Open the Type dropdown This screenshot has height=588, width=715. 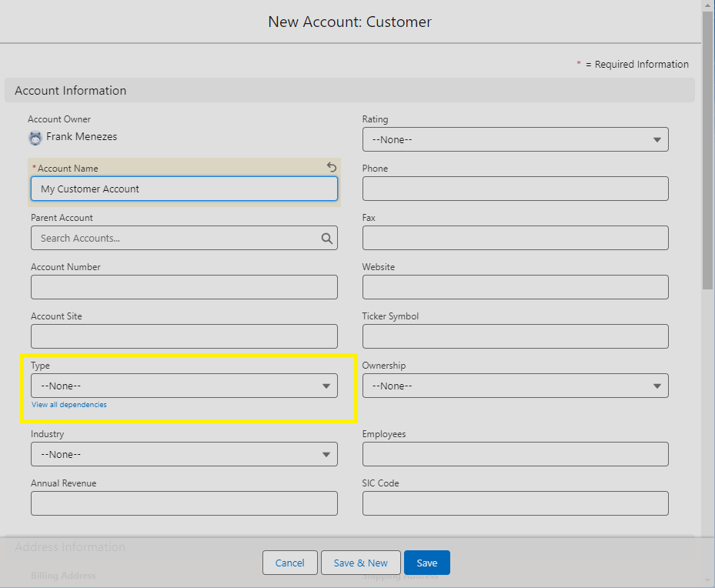click(x=184, y=386)
